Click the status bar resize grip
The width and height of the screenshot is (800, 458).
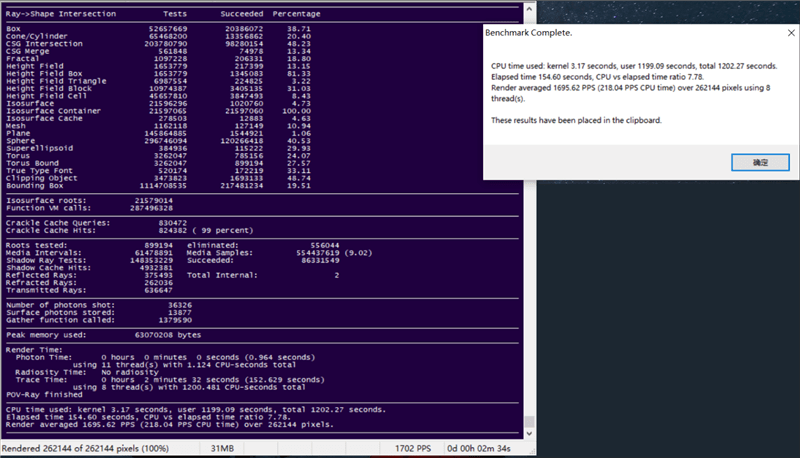531,450
